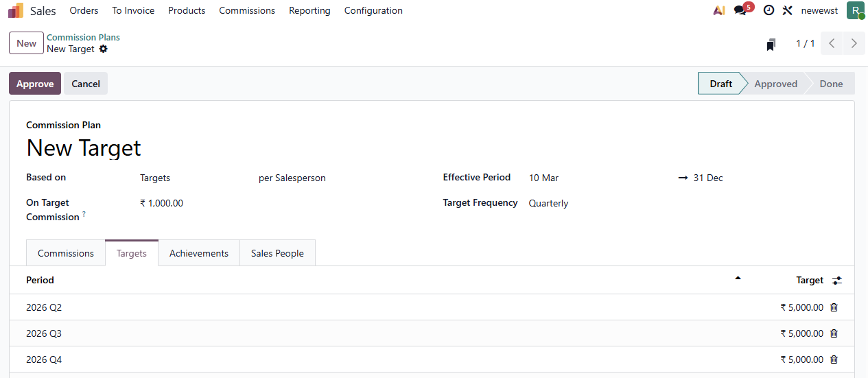Go to the next record arrow
This screenshot has height=378, width=868.
[854, 43]
